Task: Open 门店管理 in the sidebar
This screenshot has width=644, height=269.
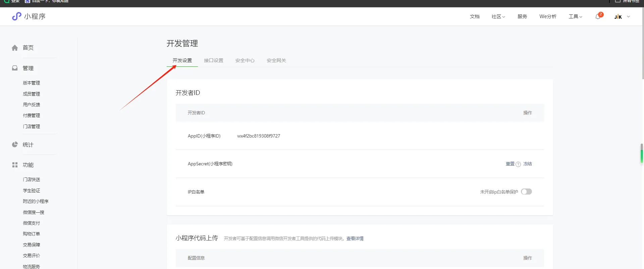Action: [32, 126]
